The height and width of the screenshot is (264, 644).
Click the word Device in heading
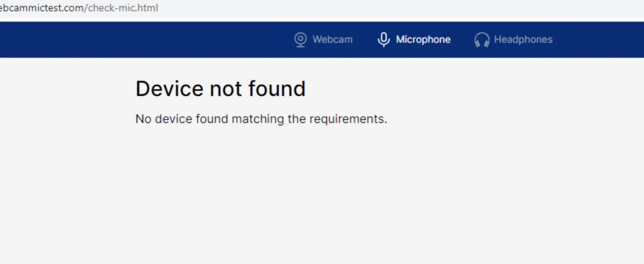pyautogui.click(x=170, y=89)
